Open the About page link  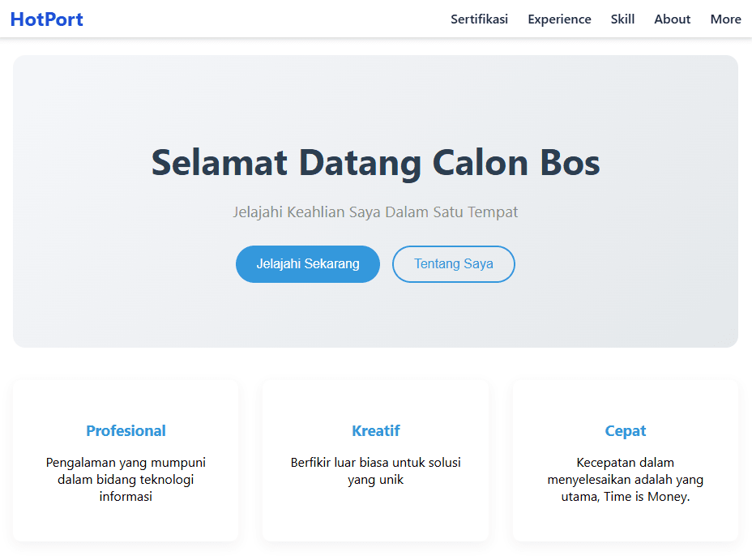(x=672, y=19)
